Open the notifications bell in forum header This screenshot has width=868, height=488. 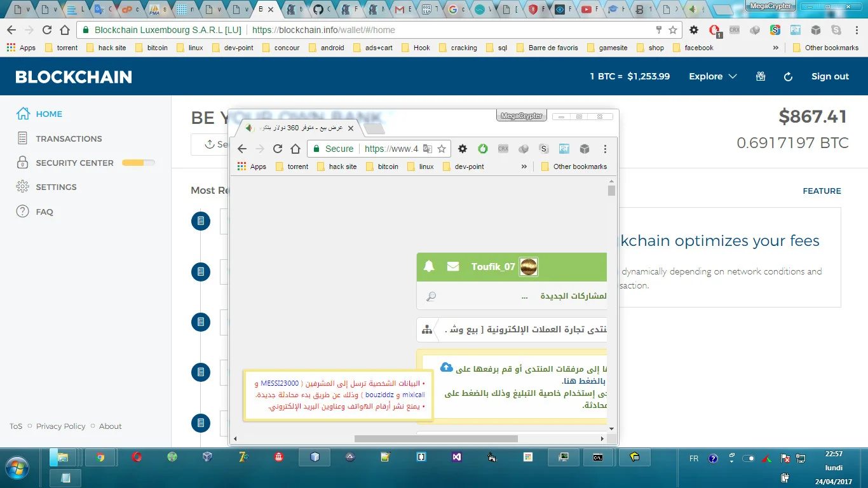click(x=429, y=266)
